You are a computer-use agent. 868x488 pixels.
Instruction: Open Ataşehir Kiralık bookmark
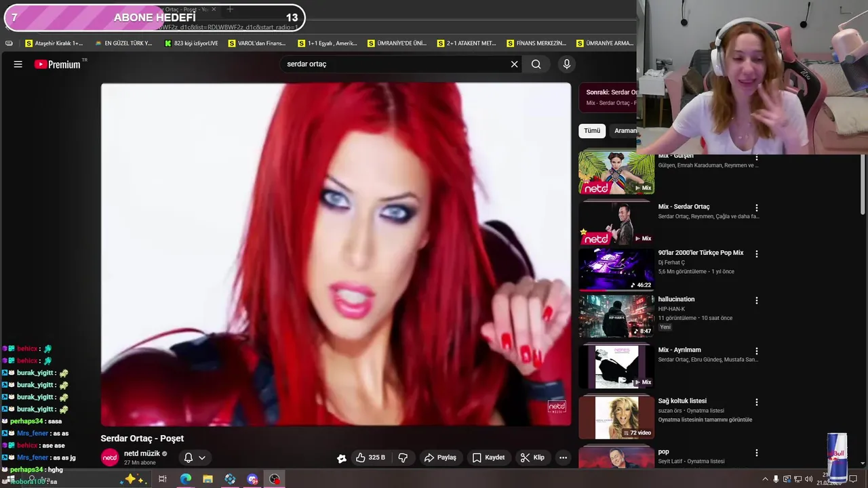click(x=54, y=43)
